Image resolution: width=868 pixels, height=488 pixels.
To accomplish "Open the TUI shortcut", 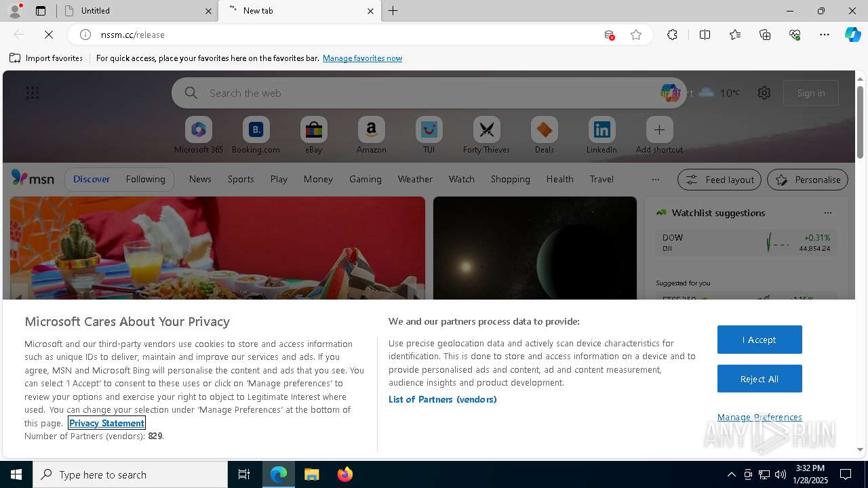I will tap(429, 136).
